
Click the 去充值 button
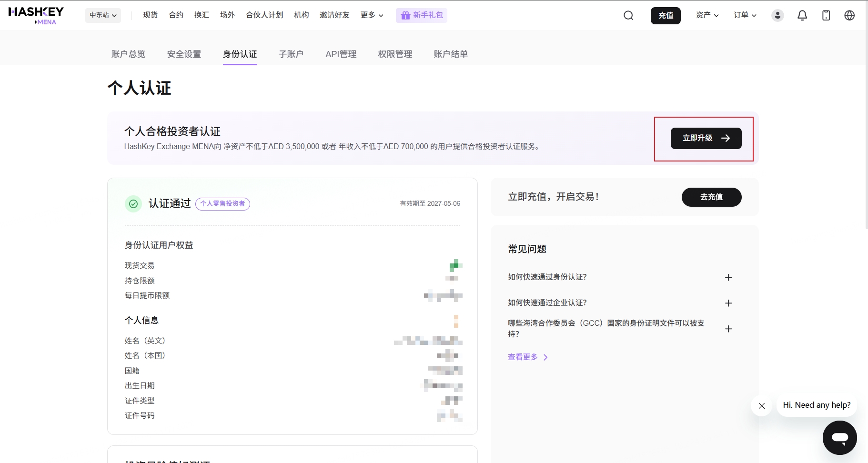pos(712,197)
